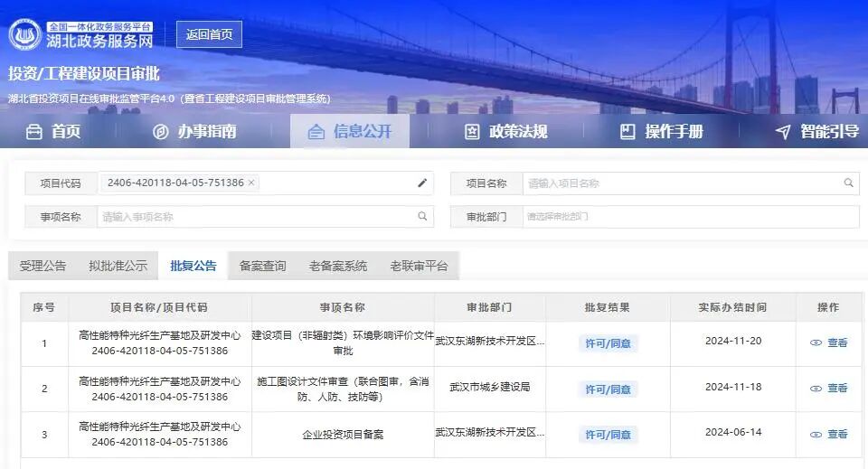Switch to the 老备案系统 tab
868x469 pixels.
tap(337, 266)
